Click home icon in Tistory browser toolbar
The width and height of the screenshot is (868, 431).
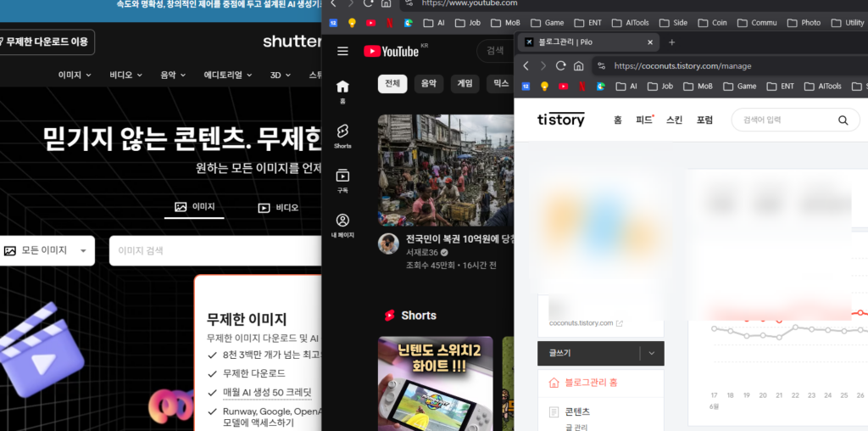coord(578,66)
